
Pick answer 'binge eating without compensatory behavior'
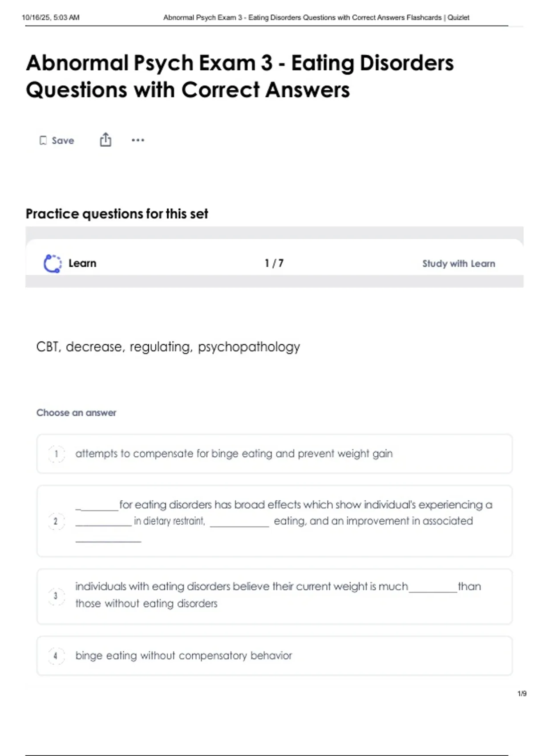click(183, 655)
